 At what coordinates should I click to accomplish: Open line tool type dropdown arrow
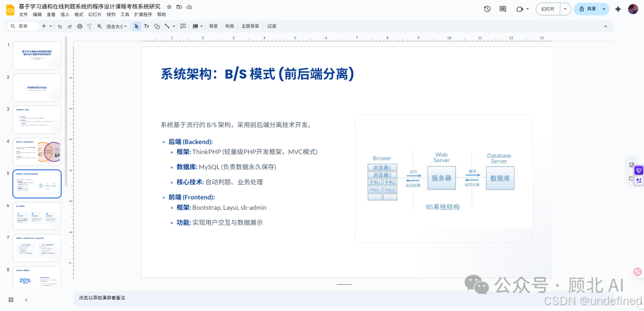(174, 26)
